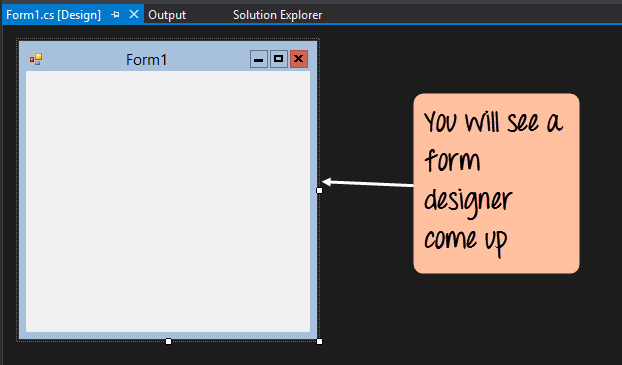
Task: Open the Solution Explorer tab
Action: pyautogui.click(x=277, y=15)
